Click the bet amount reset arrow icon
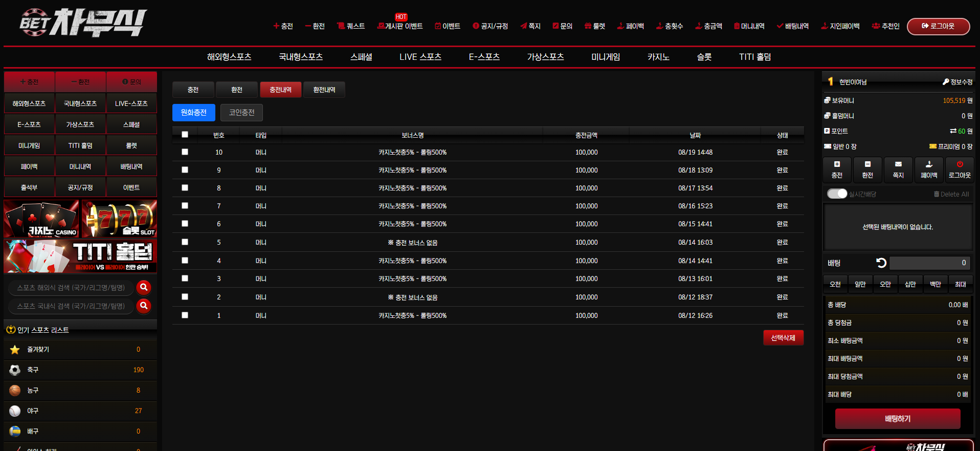Screen dimensions: 980x451 (881, 263)
